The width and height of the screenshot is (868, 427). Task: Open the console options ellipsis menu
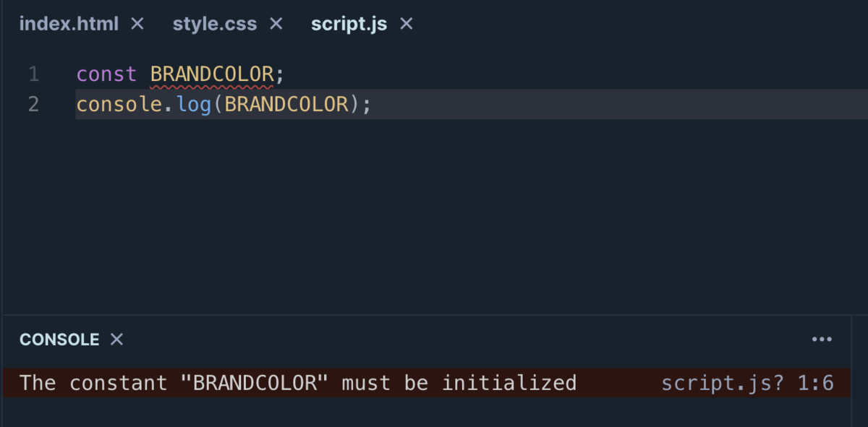822,339
